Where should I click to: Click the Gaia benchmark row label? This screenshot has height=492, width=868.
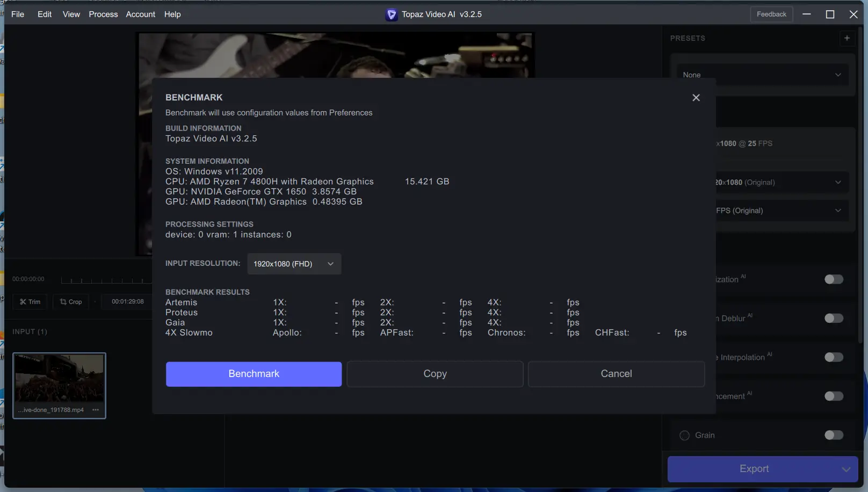click(x=175, y=323)
